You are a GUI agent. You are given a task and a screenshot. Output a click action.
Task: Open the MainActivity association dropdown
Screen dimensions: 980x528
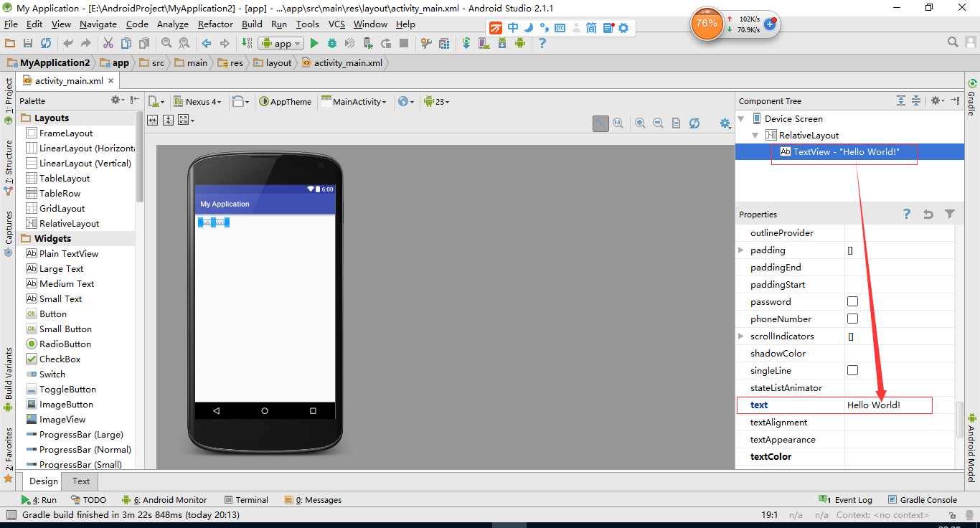click(354, 101)
